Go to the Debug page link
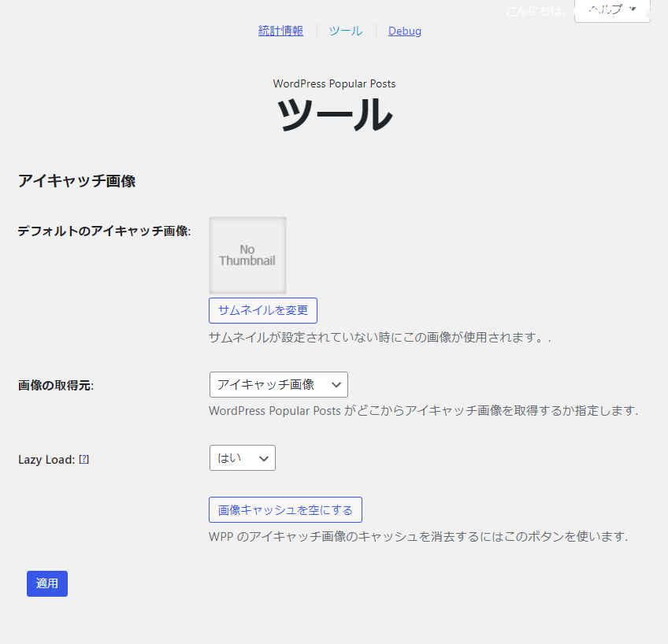This screenshot has width=668, height=644. coord(405,31)
